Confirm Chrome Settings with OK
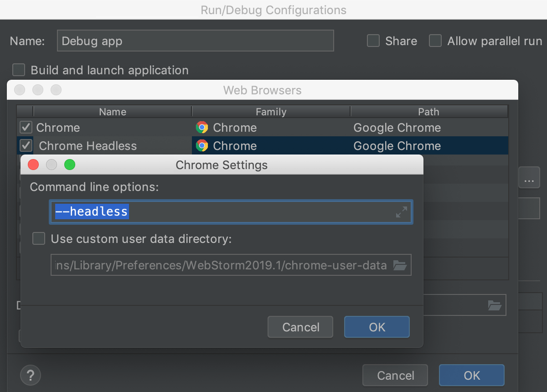 (x=377, y=327)
